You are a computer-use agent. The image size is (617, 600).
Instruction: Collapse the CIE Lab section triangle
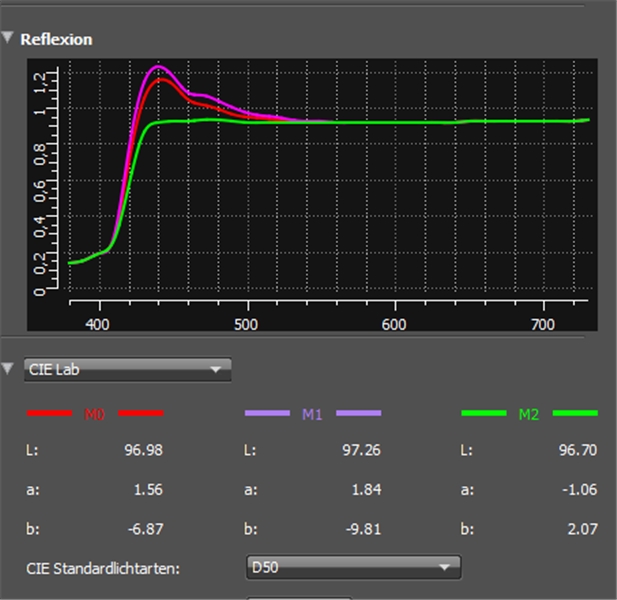8,368
